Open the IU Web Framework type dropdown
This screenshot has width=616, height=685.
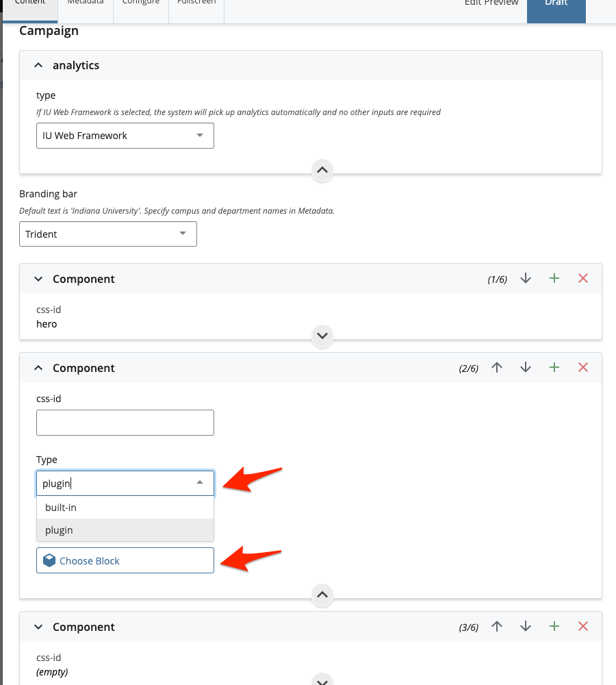click(125, 136)
